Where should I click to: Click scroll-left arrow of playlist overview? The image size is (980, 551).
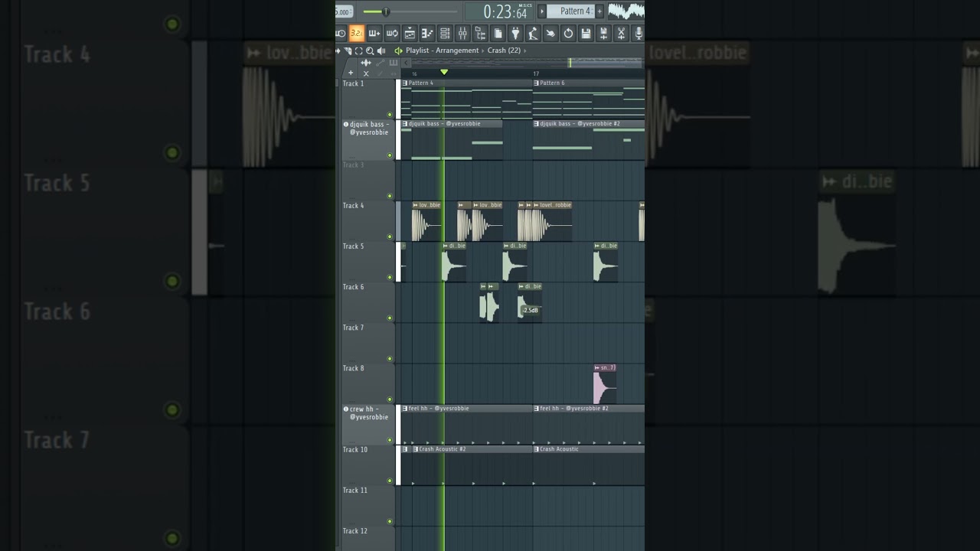point(406,63)
